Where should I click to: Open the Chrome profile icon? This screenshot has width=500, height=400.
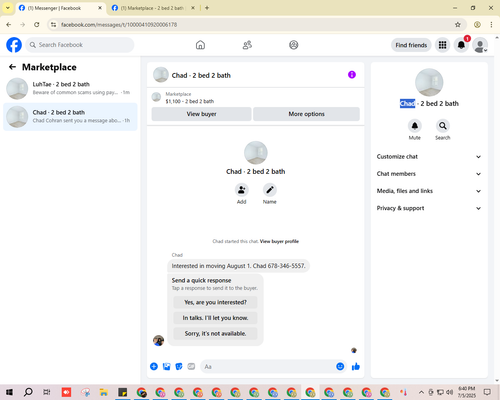pyautogui.click(x=477, y=25)
